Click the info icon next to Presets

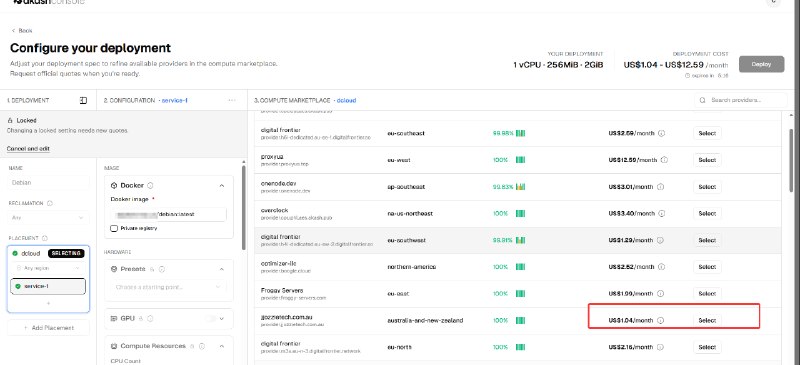[161, 269]
